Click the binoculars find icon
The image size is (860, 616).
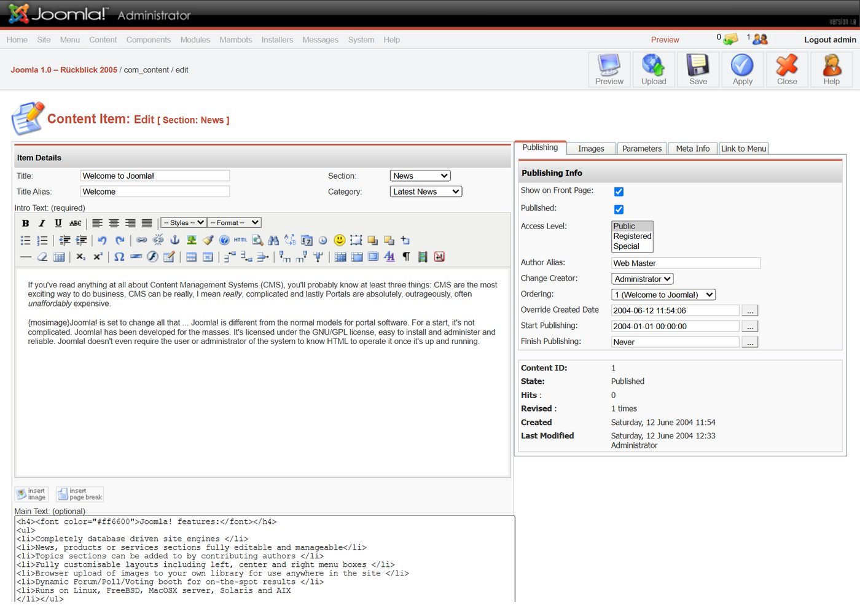click(x=273, y=240)
